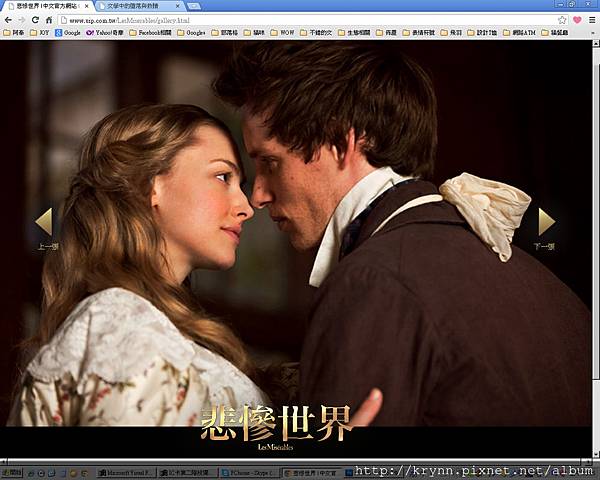Switch to the PChome Skype taskbar window
This screenshot has height=480, width=600.
click(249, 473)
